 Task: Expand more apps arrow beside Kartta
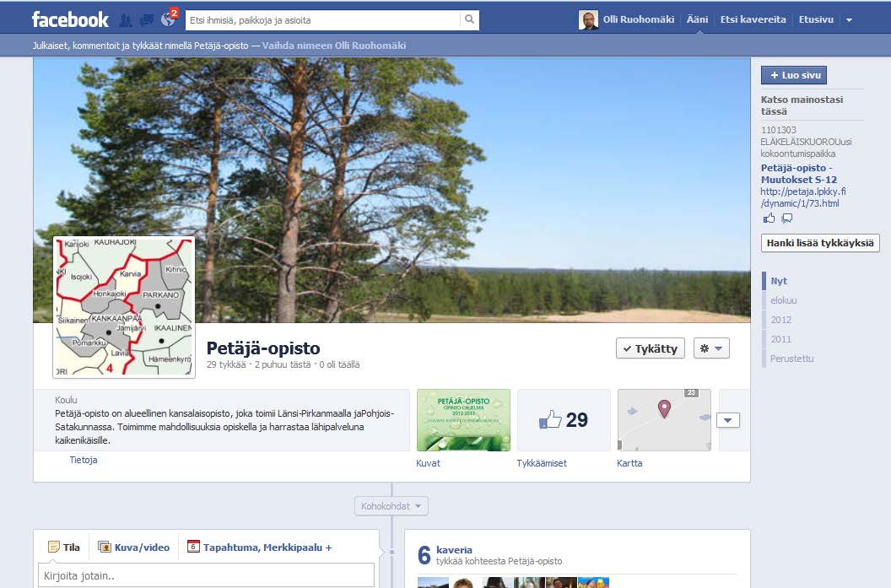click(728, 420)
